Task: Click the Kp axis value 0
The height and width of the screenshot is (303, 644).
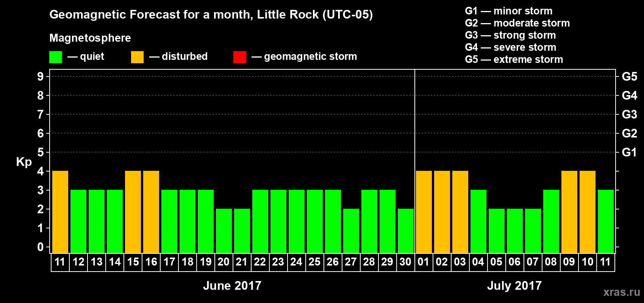Action: [41, 247]
